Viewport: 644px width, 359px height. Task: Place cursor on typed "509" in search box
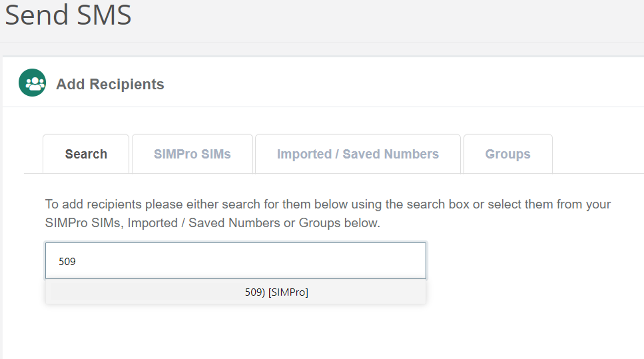click(67, 261)
